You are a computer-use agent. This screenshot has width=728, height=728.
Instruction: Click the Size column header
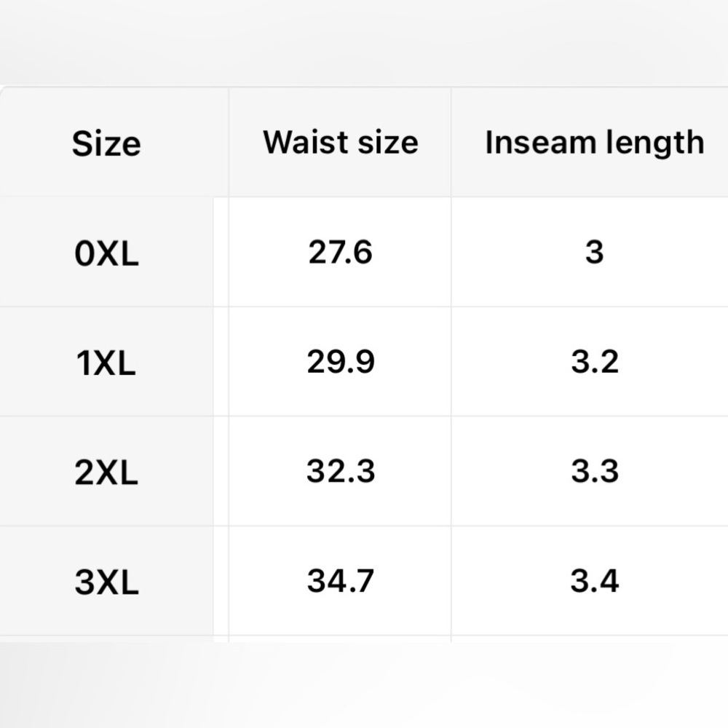point(106,143)
